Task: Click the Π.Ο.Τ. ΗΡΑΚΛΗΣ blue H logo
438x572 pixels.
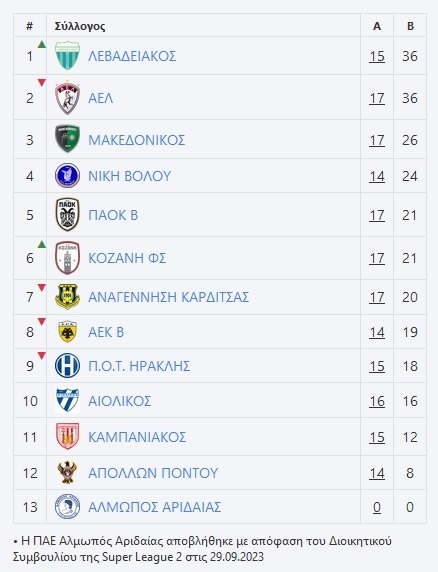Action: pyautogui.click(x=67, y=366)
